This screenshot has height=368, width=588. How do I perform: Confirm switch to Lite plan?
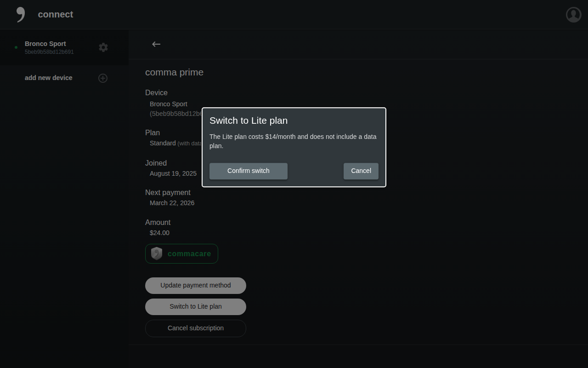coord(249,171)
